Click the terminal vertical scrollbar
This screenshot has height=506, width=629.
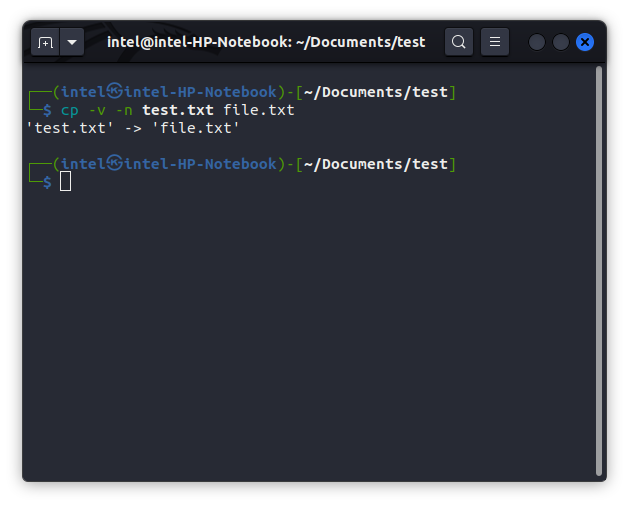(599, 270)
